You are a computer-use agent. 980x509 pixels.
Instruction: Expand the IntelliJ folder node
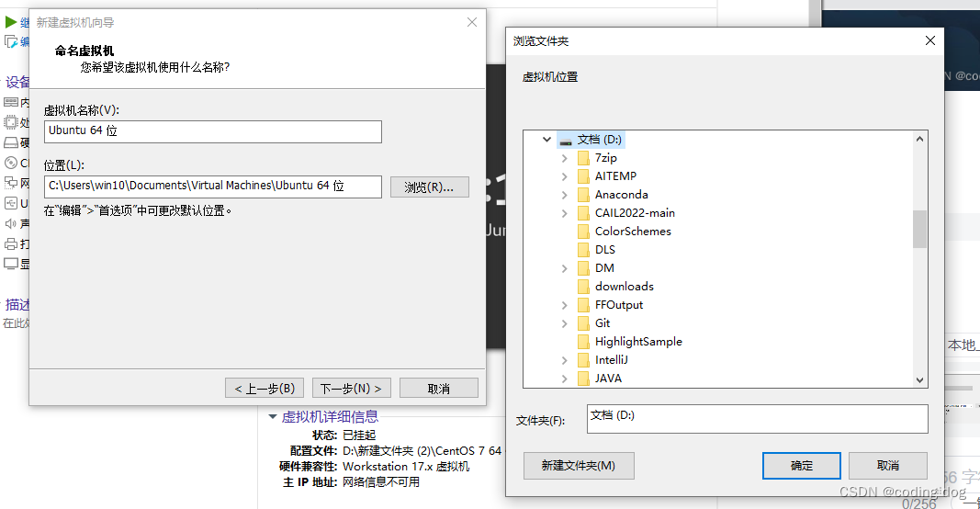564,360
